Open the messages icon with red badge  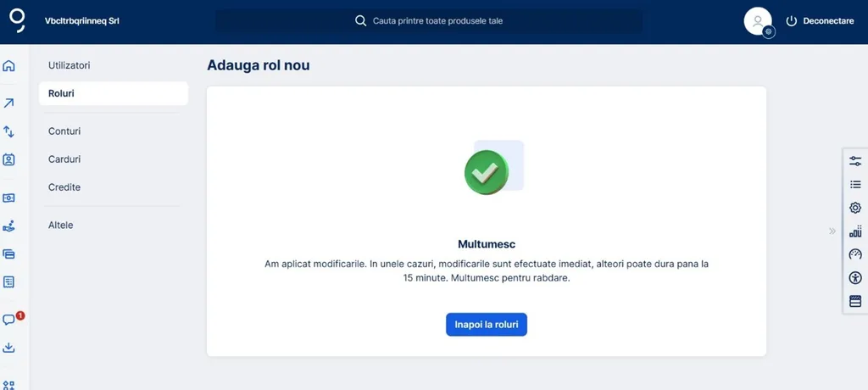[x=9, y=320]
